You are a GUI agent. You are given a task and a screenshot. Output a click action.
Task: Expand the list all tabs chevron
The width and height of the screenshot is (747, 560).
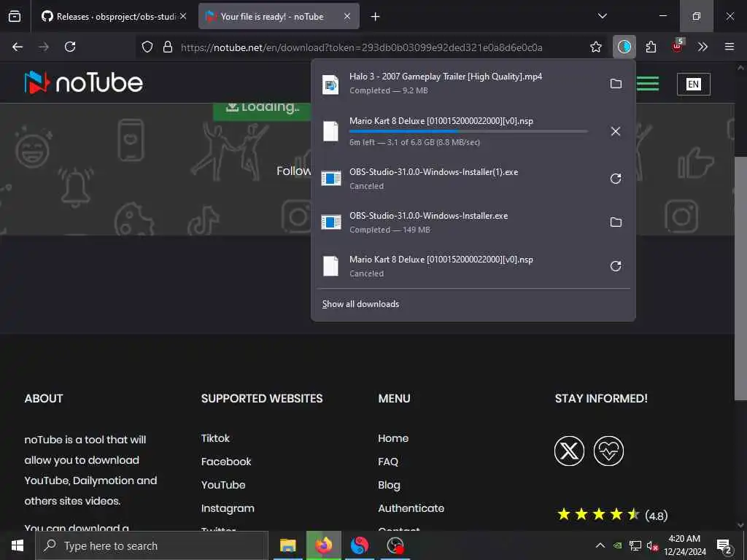point(602,16)
